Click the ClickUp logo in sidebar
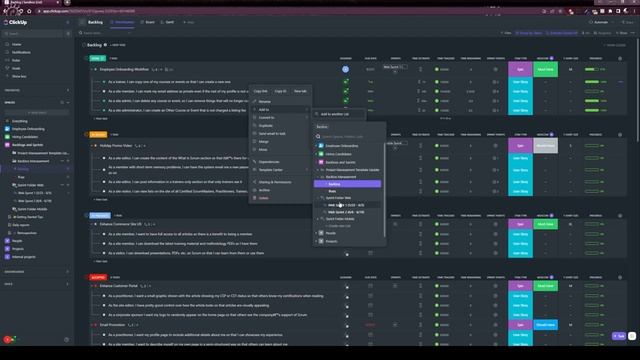 (x=16, y=22)
